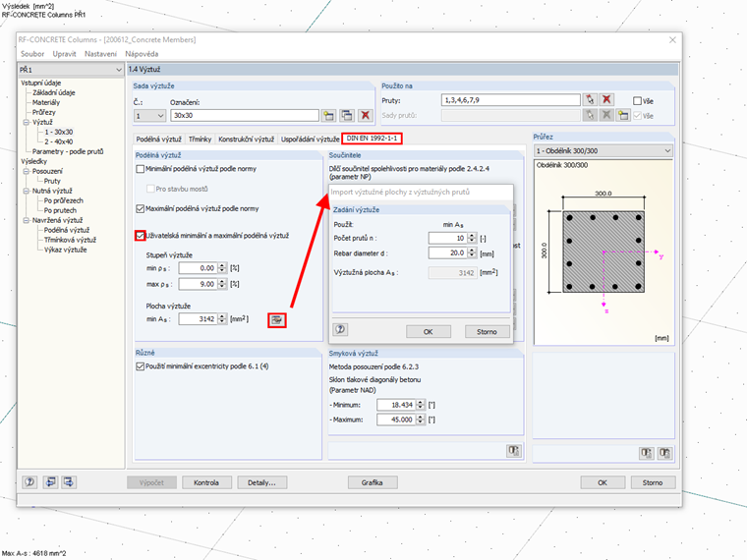Viewport: 747px width, 560px height.
Task: Clear Pruty member list red X icon
Action: tap(606, 99)
